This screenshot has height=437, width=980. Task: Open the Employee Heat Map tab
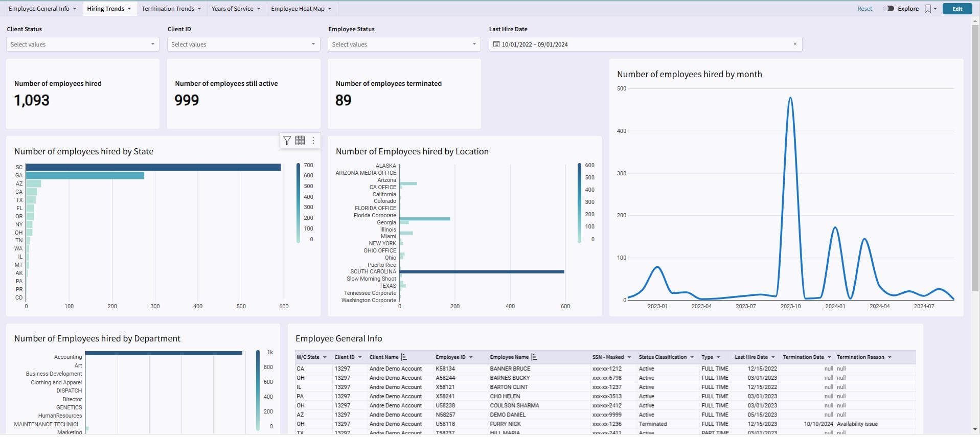[298, 9]
